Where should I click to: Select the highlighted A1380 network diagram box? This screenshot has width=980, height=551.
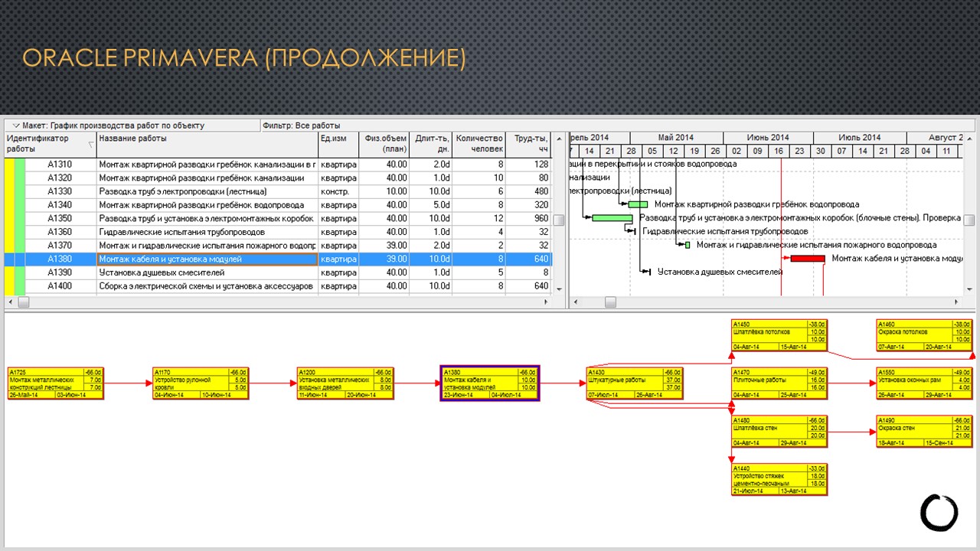tap(490, 383)
